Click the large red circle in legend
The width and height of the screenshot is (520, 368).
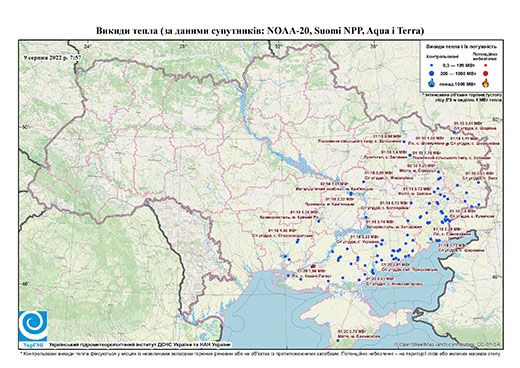(486, 74)
